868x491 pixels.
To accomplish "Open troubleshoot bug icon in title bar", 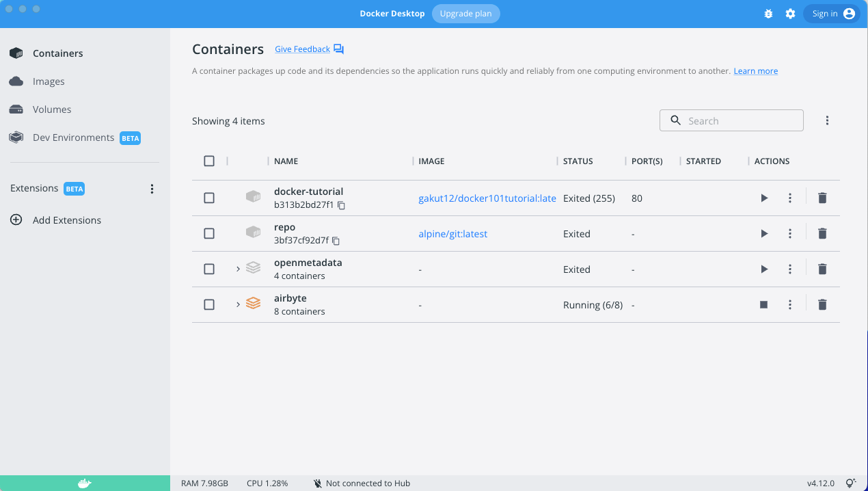I will point(768,14).
